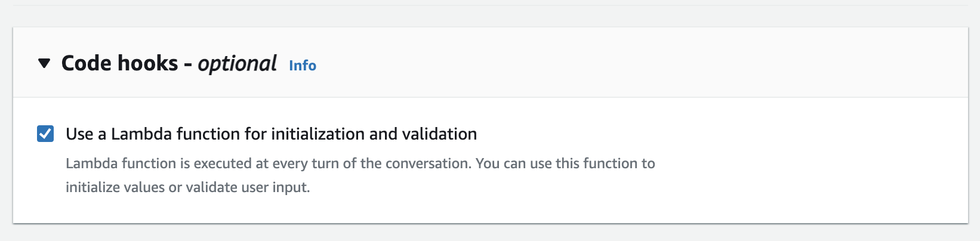Viewport: 980px width, 241px height.
Task: Click the 'Code hooks' heading text
Action: [x=119, y=63]
